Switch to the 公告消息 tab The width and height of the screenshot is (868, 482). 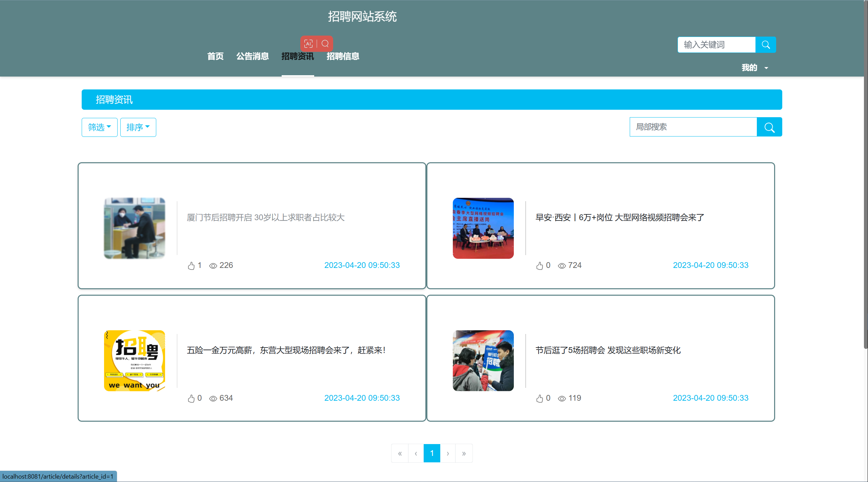(253, 56)
